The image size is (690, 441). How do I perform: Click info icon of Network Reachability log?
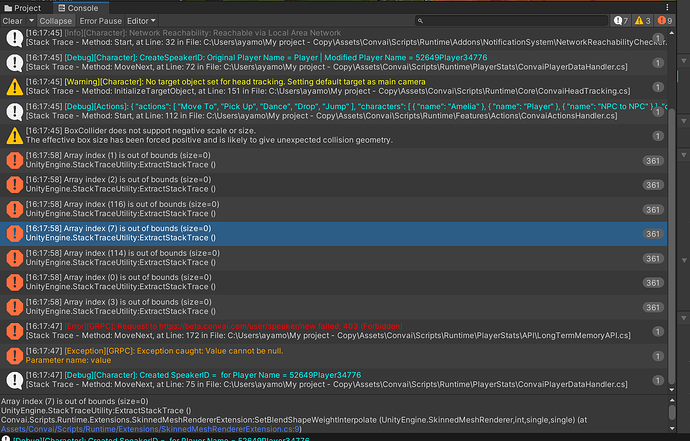point(14,38)
